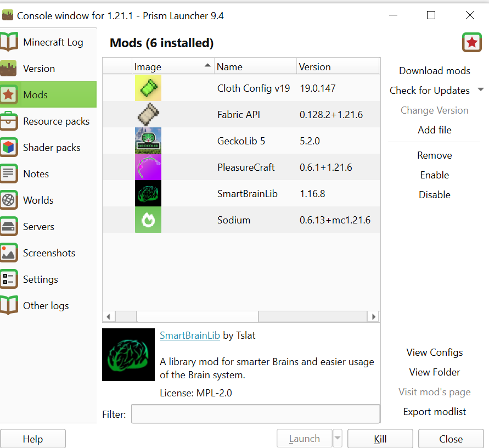Screen dimensions: 489x448
Task: Click the horizontal scrollbar left arrow
Action: pyautogui.click(x=109, y=317)
